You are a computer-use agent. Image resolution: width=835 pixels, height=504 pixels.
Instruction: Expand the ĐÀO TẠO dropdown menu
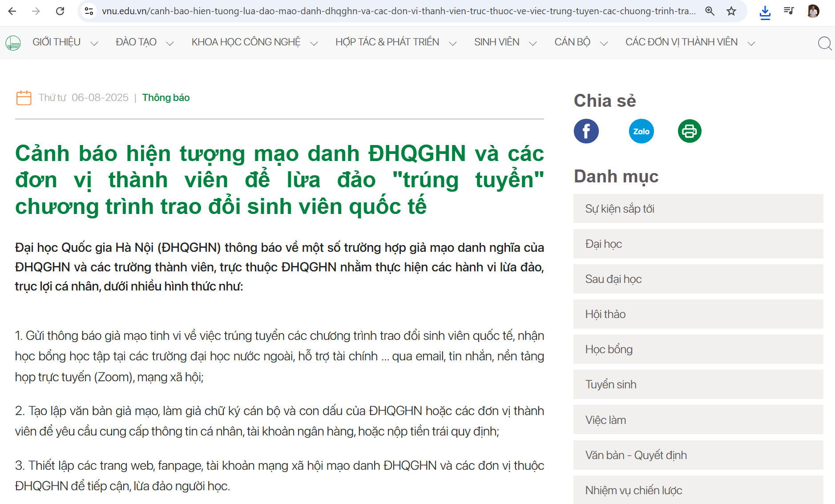(136, 42)
